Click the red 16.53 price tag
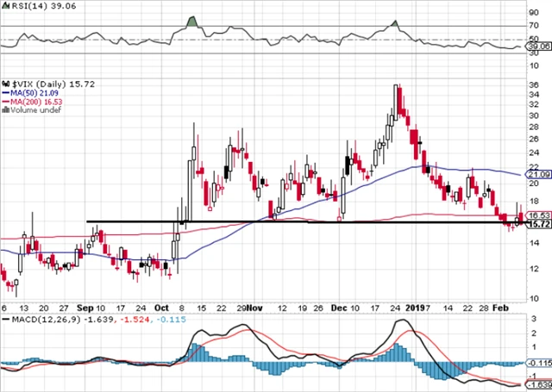552x392 pixels. (x=538, y=215)
